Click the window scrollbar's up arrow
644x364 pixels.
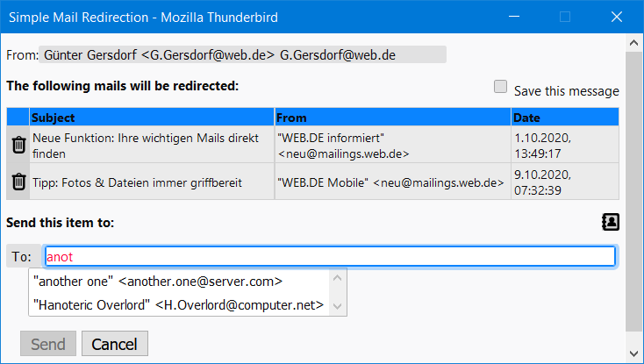(633, 43)
